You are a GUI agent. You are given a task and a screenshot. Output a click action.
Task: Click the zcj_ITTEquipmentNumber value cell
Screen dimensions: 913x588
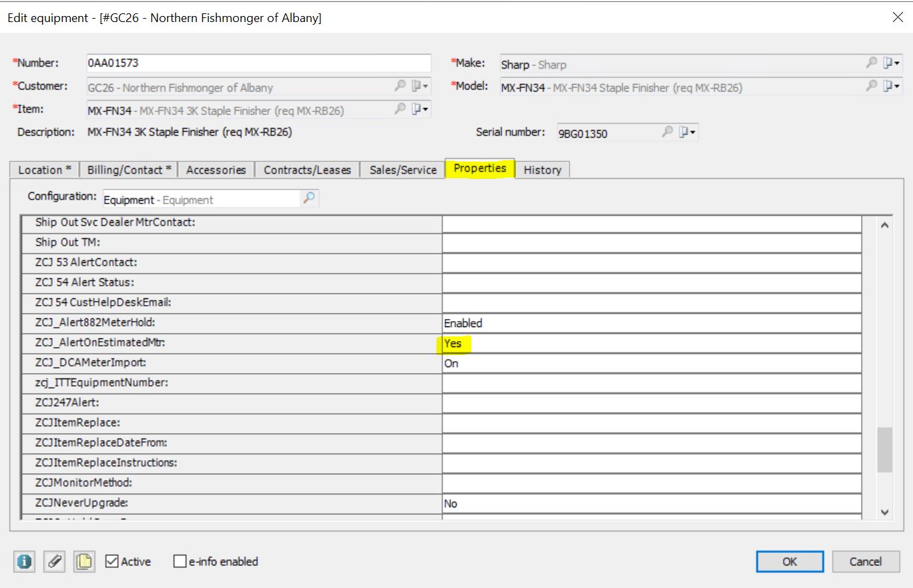[651, 384]
